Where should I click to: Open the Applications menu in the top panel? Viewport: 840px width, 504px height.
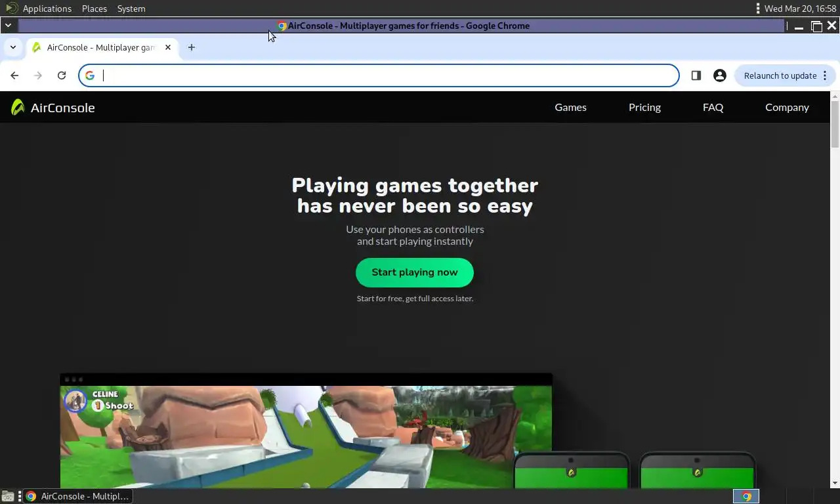(47, 9)
